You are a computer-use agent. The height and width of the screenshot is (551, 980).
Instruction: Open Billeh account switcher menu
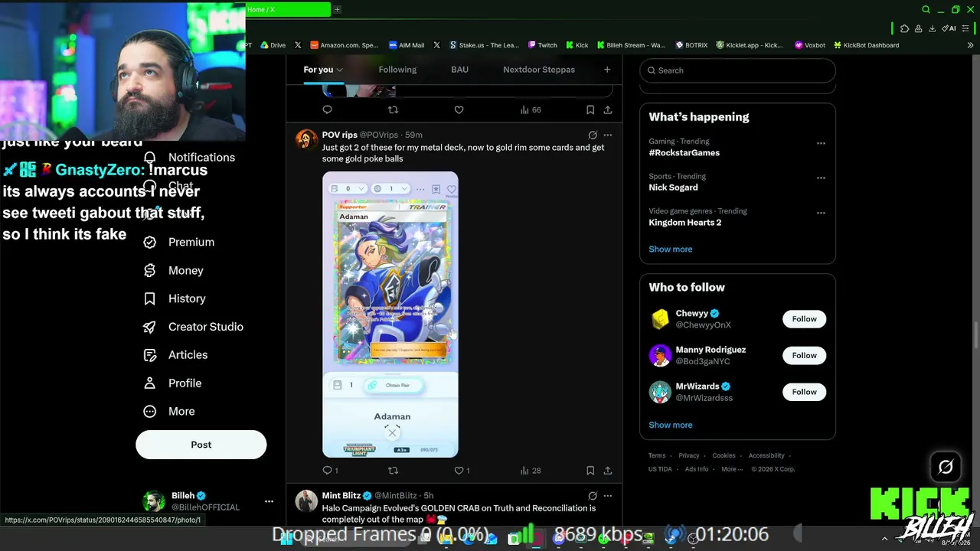coord(269,501)
